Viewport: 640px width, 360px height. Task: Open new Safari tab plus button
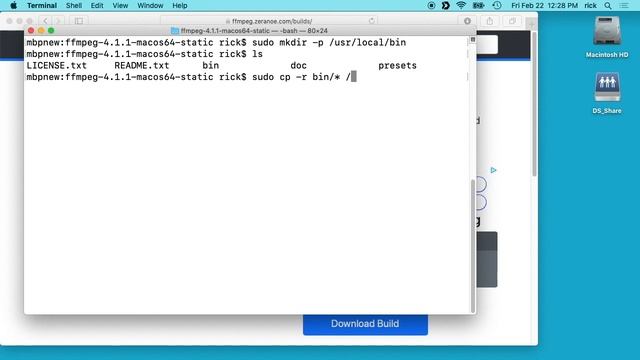coord(531,24)
